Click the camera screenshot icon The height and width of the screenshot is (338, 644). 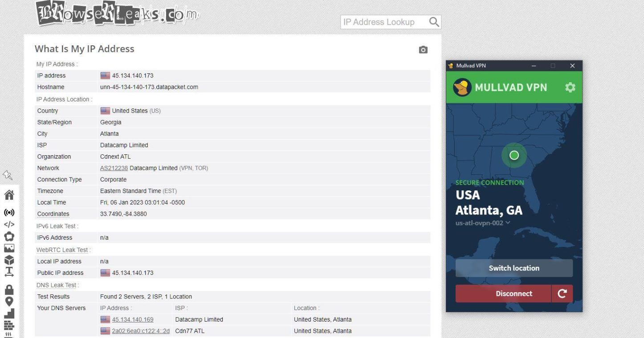(423, 50)
